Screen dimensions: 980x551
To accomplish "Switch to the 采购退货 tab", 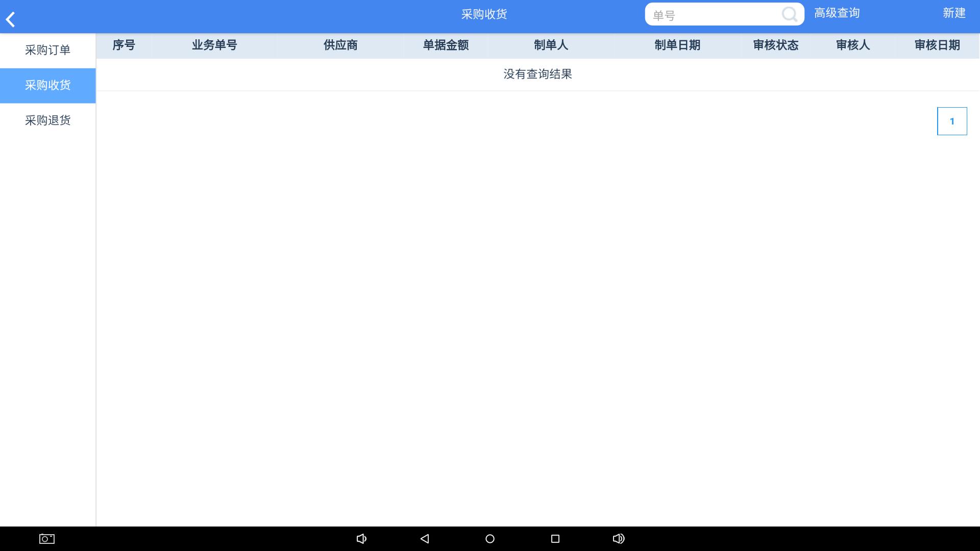I will (47, 120).
